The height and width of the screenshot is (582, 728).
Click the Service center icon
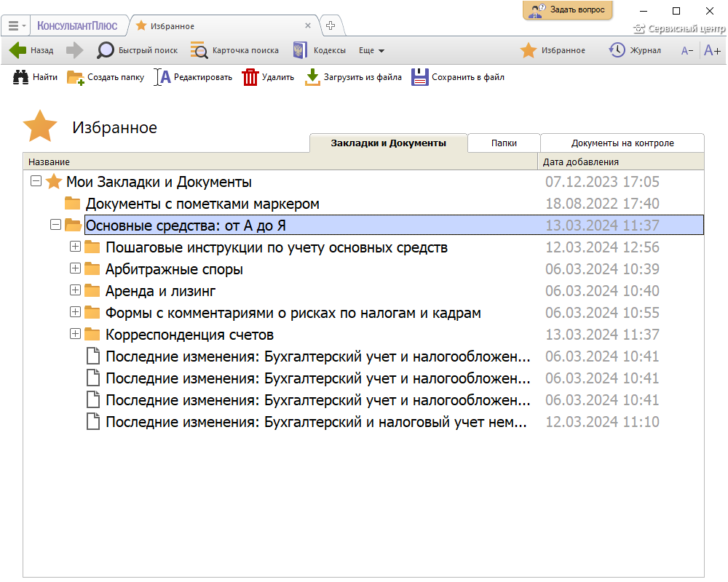639,29
